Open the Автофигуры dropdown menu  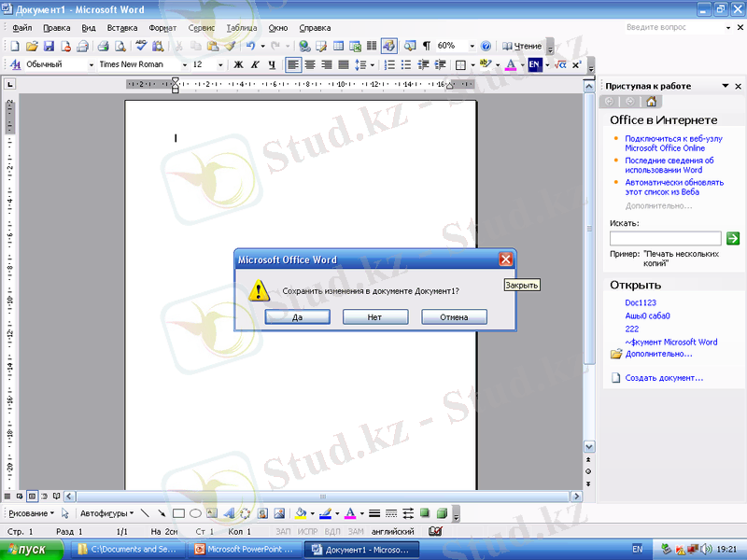pos(106,513)
